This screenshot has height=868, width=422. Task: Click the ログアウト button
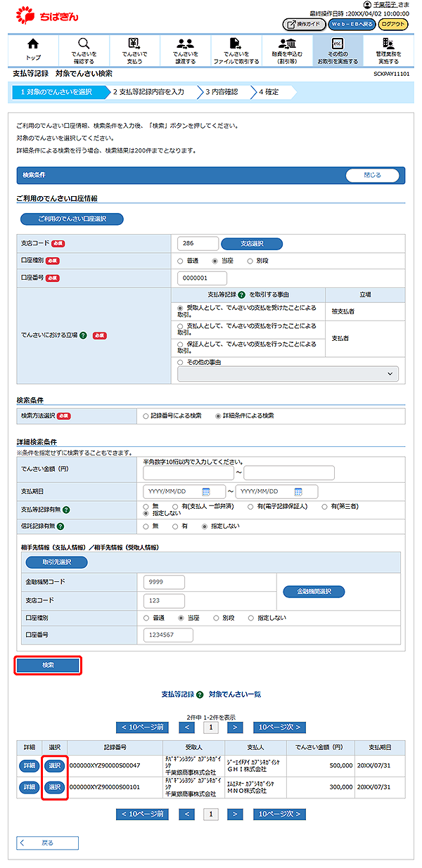click(393, 25)
